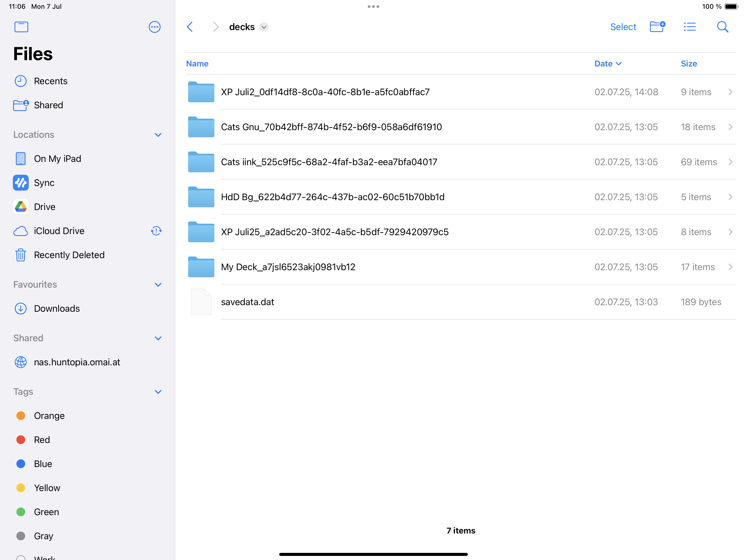This screenshot has width=747, height=560.
Task: Go back with the left chevron
Action: tap(190, 27)
